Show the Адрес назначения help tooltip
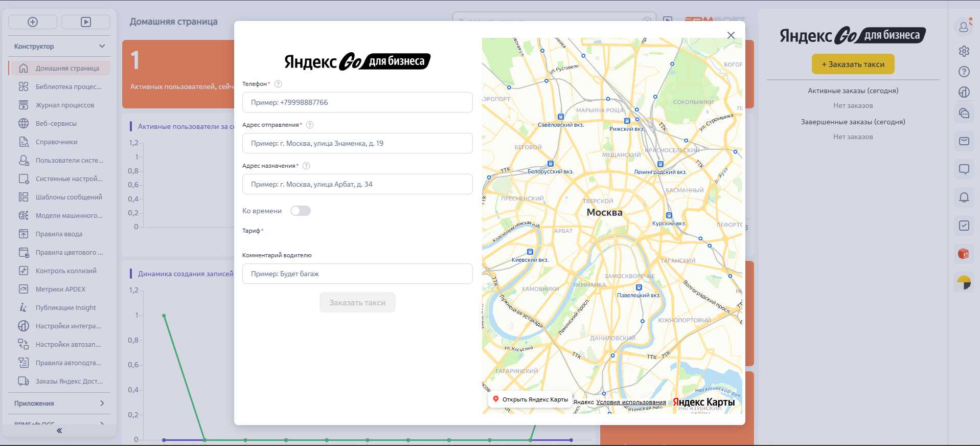 tap(306, 166)
